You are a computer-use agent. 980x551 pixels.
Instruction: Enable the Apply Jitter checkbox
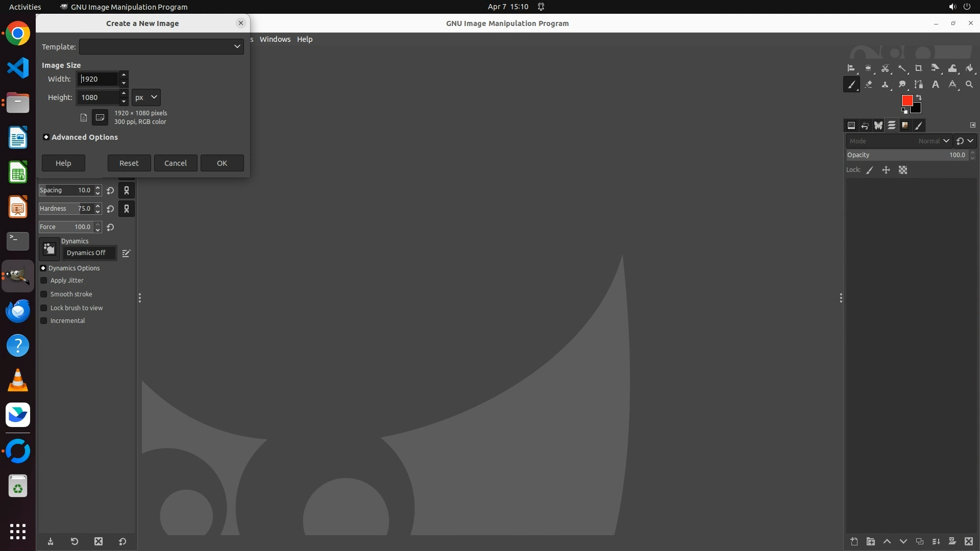[x=44, y=281]
